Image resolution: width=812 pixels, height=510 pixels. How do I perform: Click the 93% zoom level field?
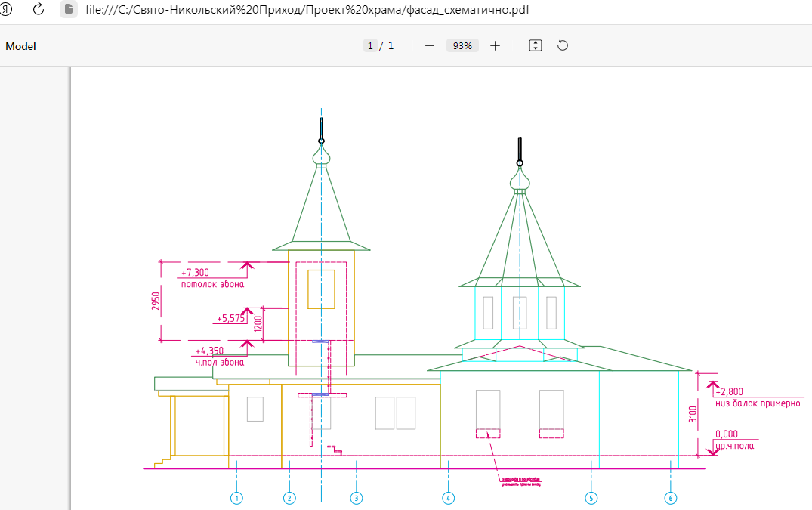[462, 45]
